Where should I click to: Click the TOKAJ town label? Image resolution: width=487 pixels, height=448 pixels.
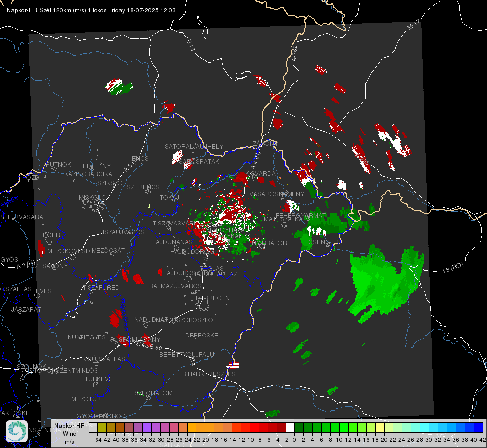click(x=169, y=198)
